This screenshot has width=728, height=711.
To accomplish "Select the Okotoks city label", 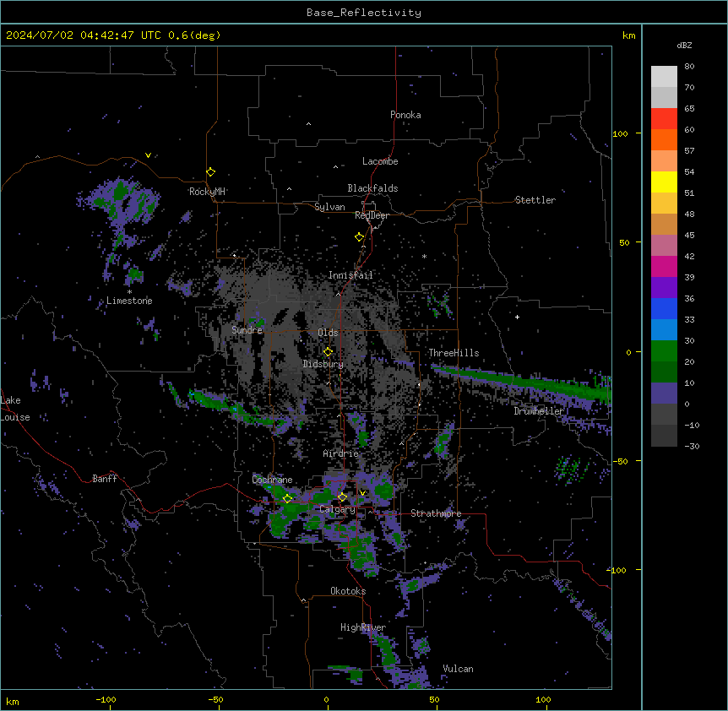I will tap(348, 591).
